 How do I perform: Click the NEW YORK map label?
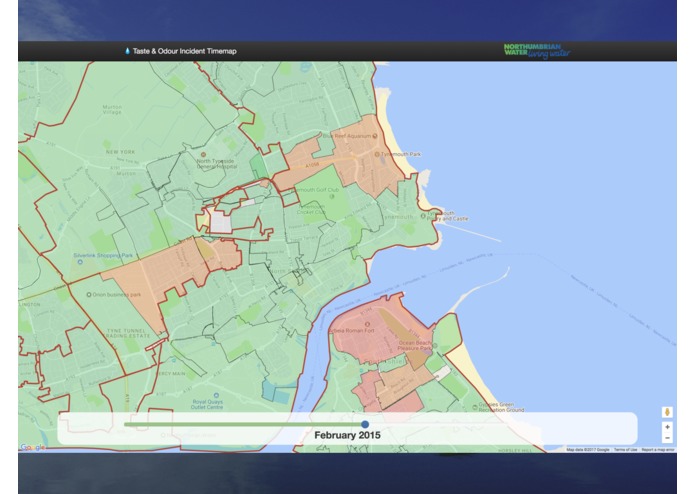tap(120, 152)
